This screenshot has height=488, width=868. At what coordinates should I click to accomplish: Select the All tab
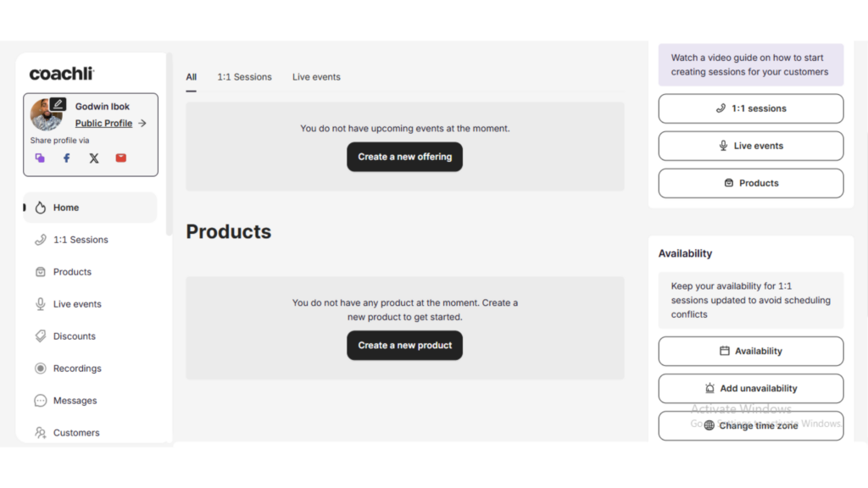click(191, 77)
